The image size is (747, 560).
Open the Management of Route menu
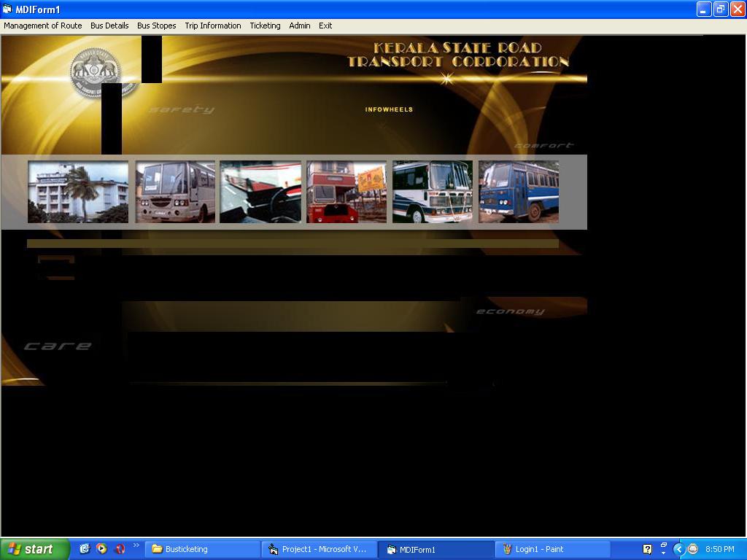pyautogui.click(x=43, y=26)
